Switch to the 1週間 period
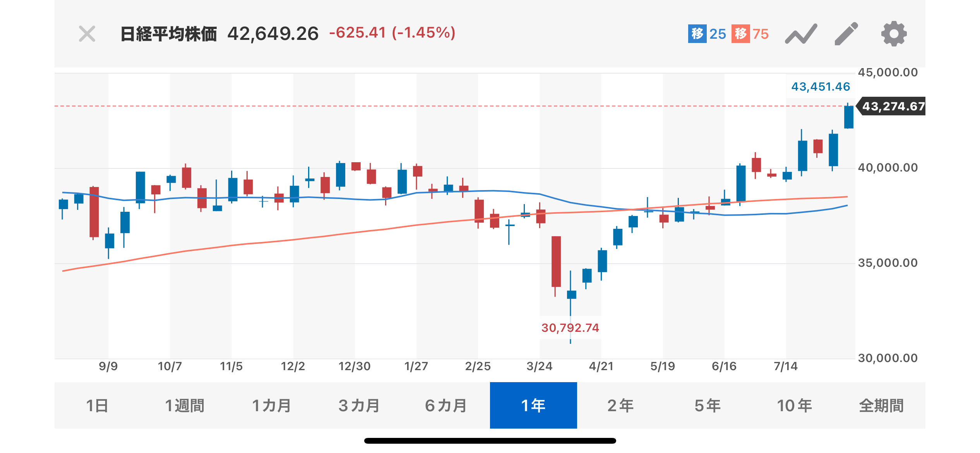The width and height of the screenshot is (980, 453). click(x=185, y=405)
